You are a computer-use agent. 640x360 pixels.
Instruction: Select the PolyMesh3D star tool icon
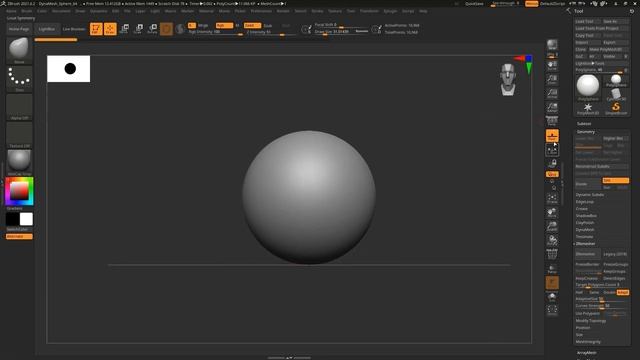[x=588, y=108]
